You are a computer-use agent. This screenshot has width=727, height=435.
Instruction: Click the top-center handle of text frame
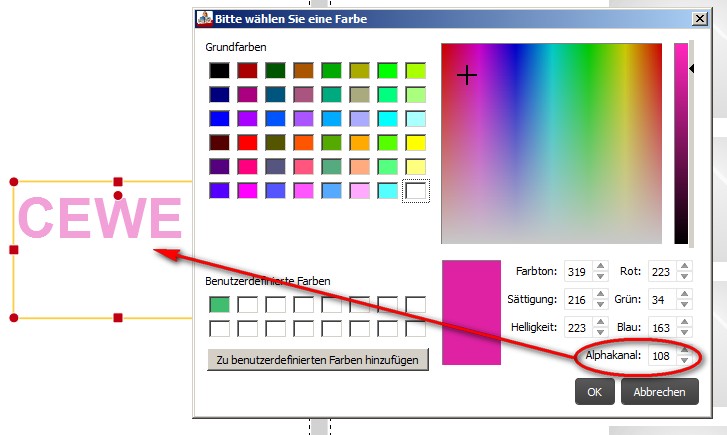(118, 182)
